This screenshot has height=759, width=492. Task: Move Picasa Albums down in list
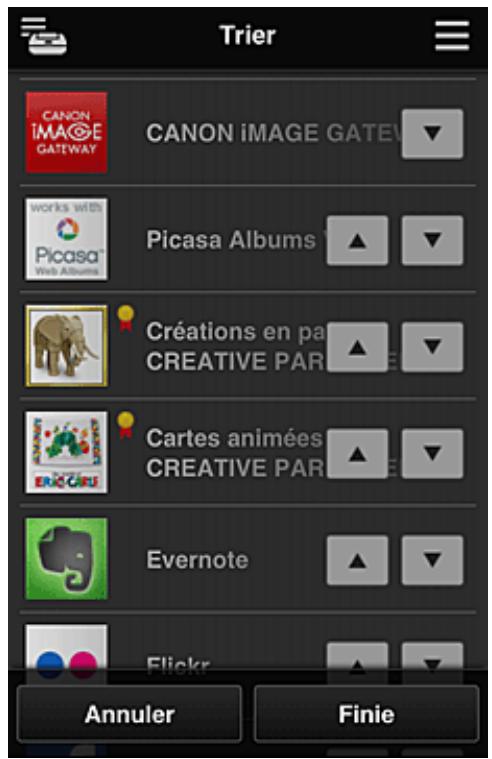[432, 241]
